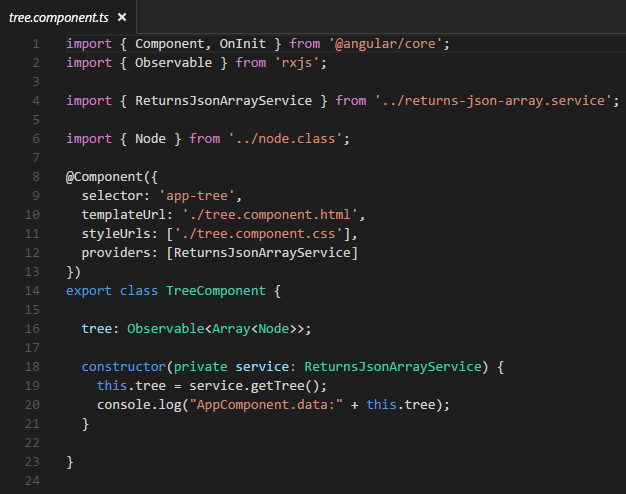Click the "AppComponent.data:" string literal
626x494 pixels.
click(266, 405)
